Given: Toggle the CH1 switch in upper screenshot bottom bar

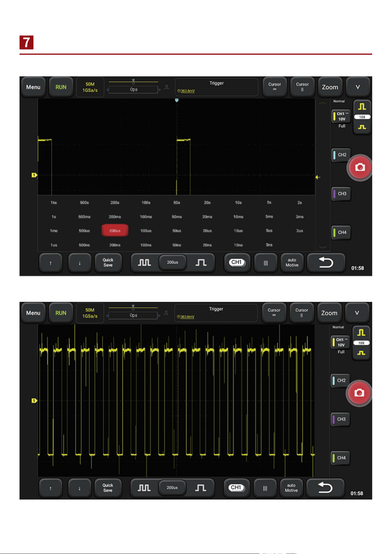Looking at the screenshot, I should [237, 262].
